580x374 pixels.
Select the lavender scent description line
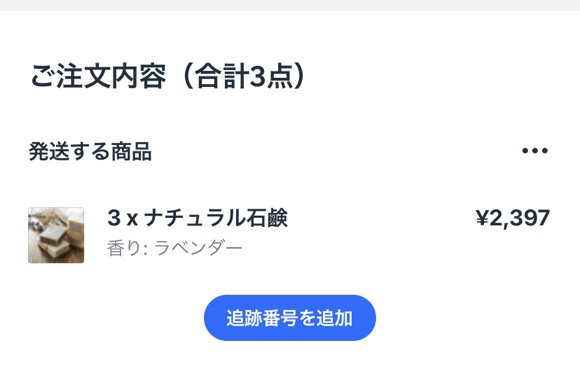click(x=175, y=248)
